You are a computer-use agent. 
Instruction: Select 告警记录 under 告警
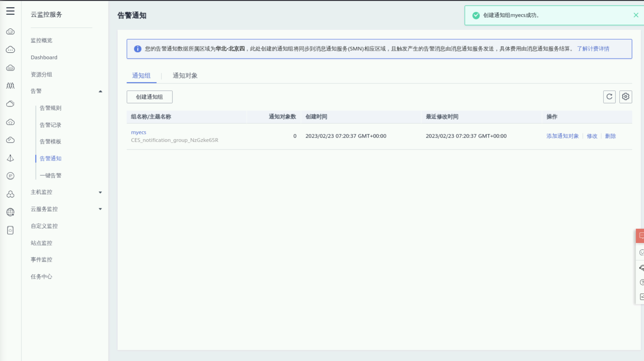51,125
